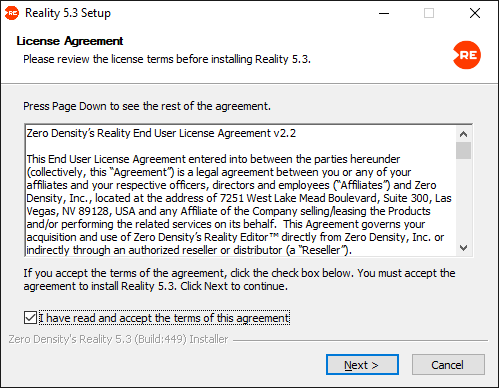The height and width of the screenshot is (388, 499).
Task: Click the large red RE logo
Action: [467, 55]
